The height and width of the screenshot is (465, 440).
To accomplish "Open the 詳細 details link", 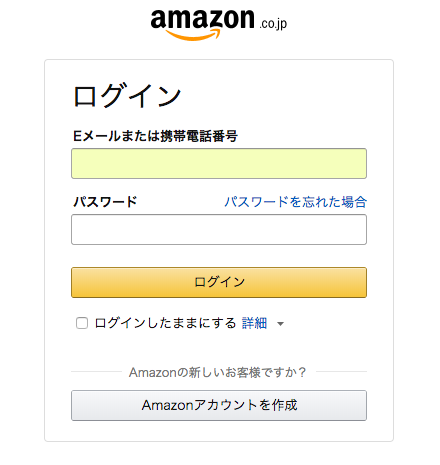I will pos(254,323).
